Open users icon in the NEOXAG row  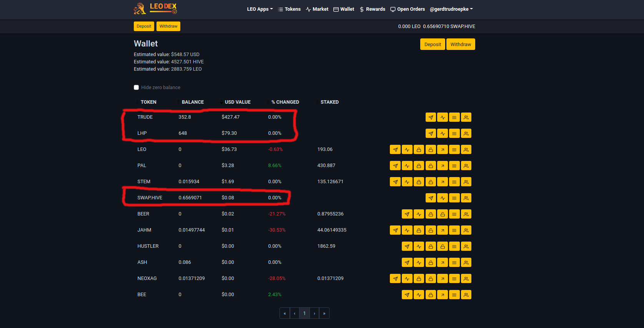coord(466,278)
